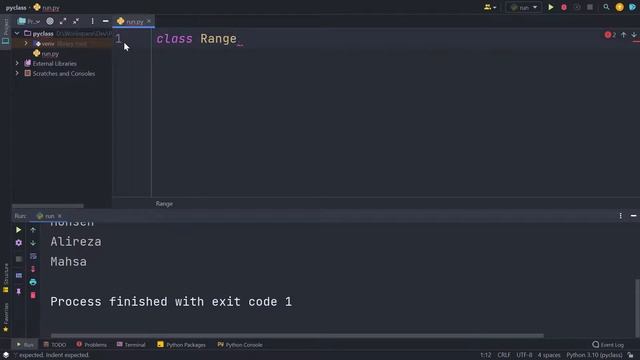Select the Python 3.10 (pyclass) interpreter widget
Viewport: 640px width, 360px height.
tap(594, 355)
